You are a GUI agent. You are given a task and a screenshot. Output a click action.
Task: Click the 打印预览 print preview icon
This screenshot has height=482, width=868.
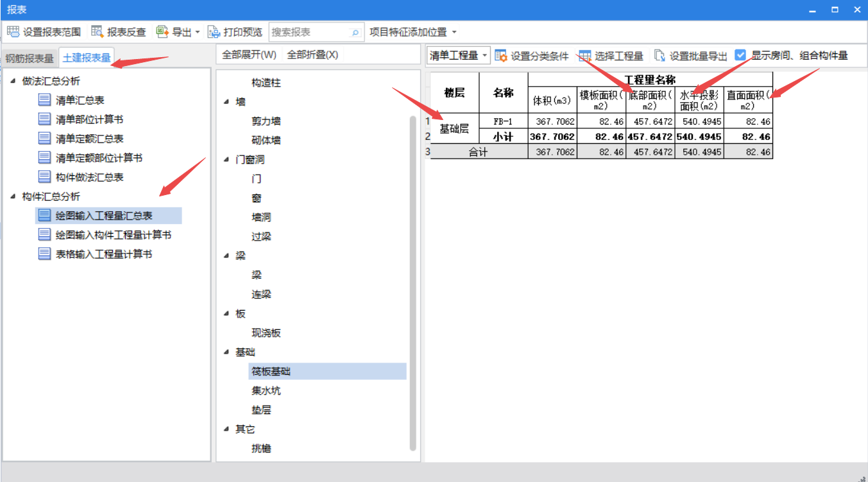pos(214,31)
